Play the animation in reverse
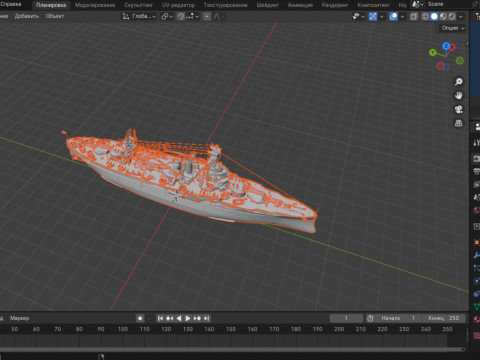The width and height of the screenshot is (480, 360). point(179,318)
